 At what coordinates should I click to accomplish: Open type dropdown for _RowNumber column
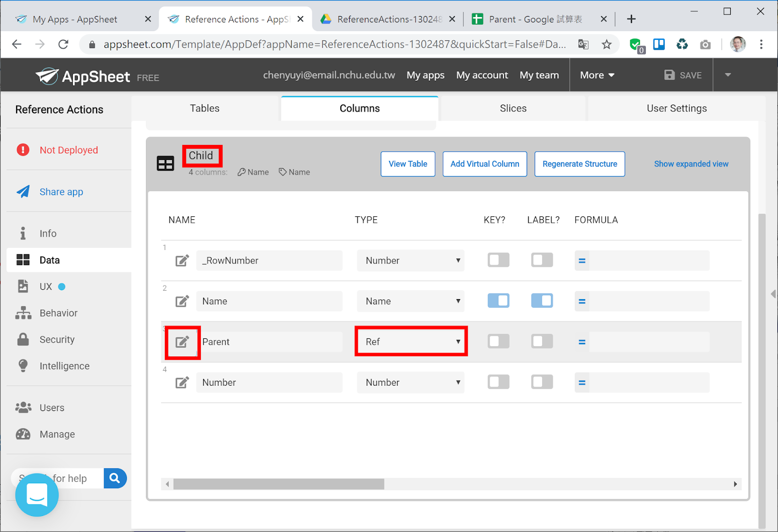point(410,261)
